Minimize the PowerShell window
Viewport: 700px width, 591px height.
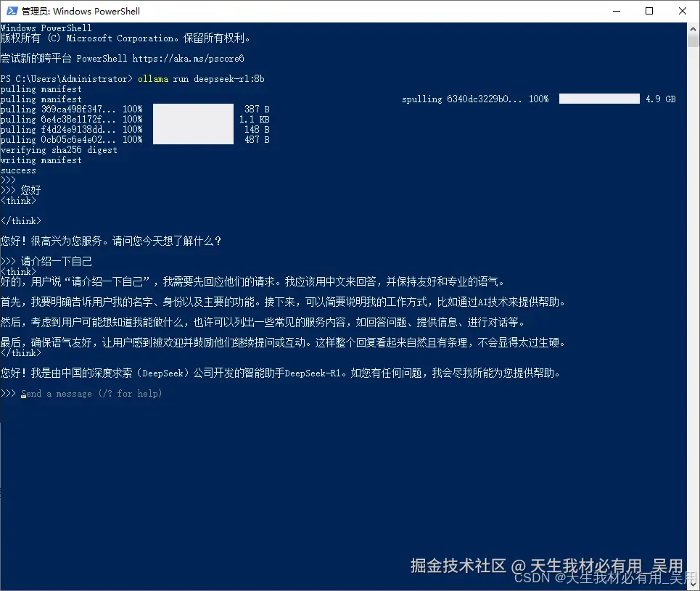point(616,10)
